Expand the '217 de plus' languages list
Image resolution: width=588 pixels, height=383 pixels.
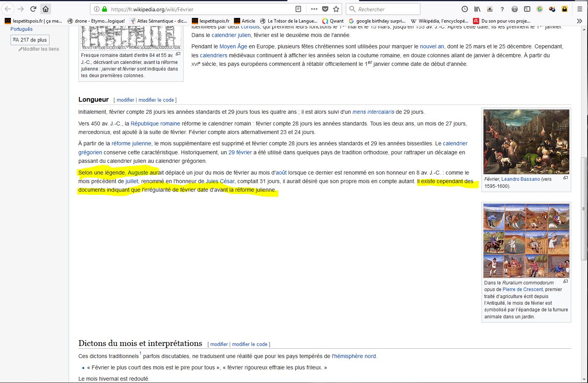click(x=30, y=40)
